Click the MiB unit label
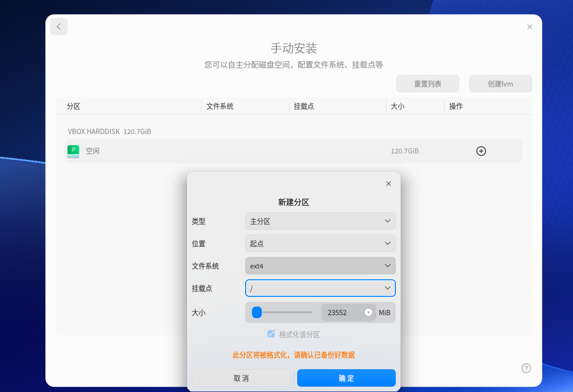 [x=385, y=313]
